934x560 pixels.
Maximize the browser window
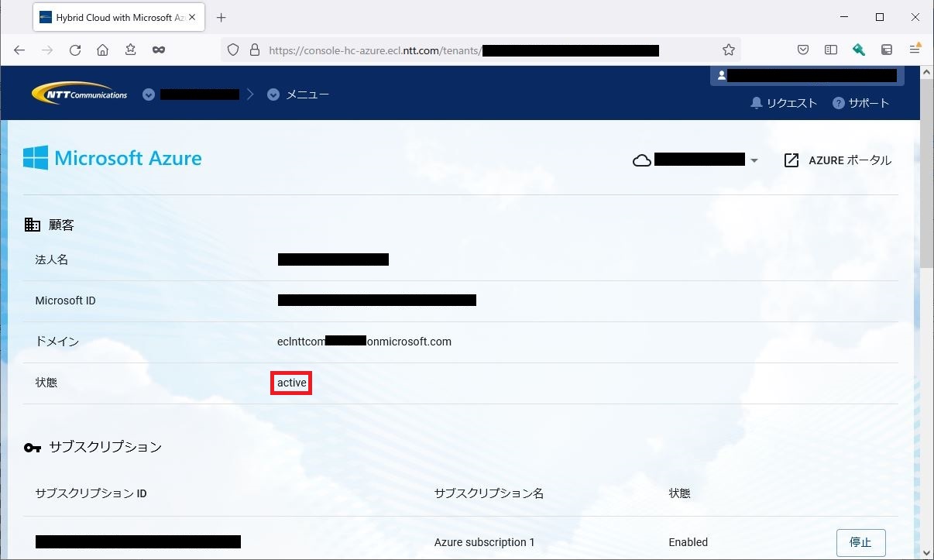[x=880, y=17]
